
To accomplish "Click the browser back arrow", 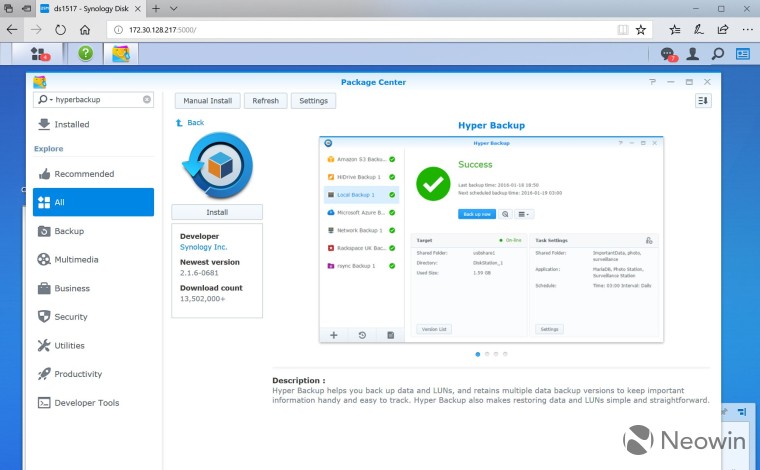I will pyautogui.click(x=12, y=30).
